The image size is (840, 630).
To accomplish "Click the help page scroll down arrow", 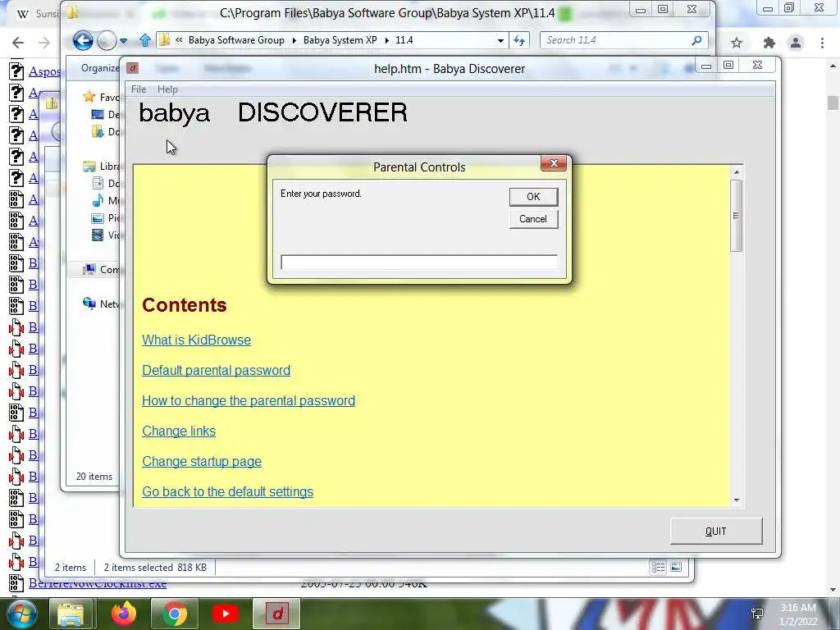I will pos(736,500).
